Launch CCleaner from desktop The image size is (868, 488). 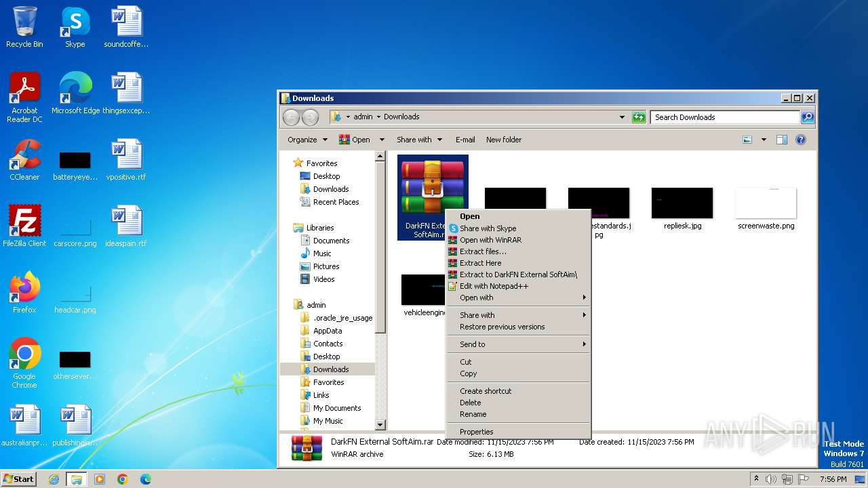coord(24,160)
